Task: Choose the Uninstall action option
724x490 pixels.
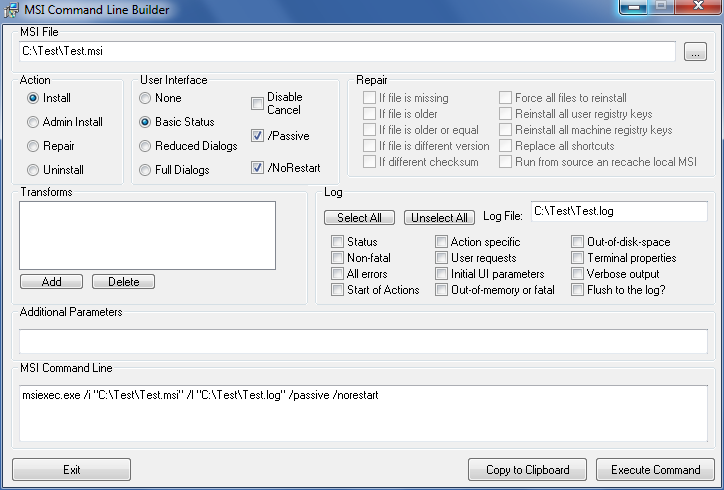Action: 34,170
